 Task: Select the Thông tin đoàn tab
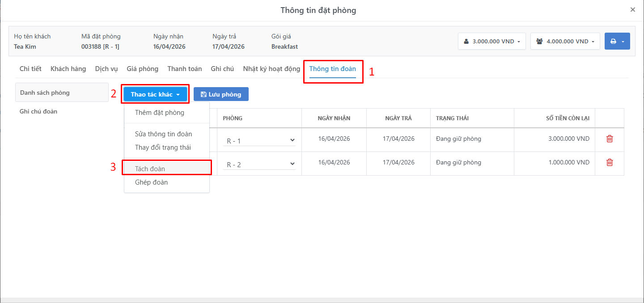point(333,69)
